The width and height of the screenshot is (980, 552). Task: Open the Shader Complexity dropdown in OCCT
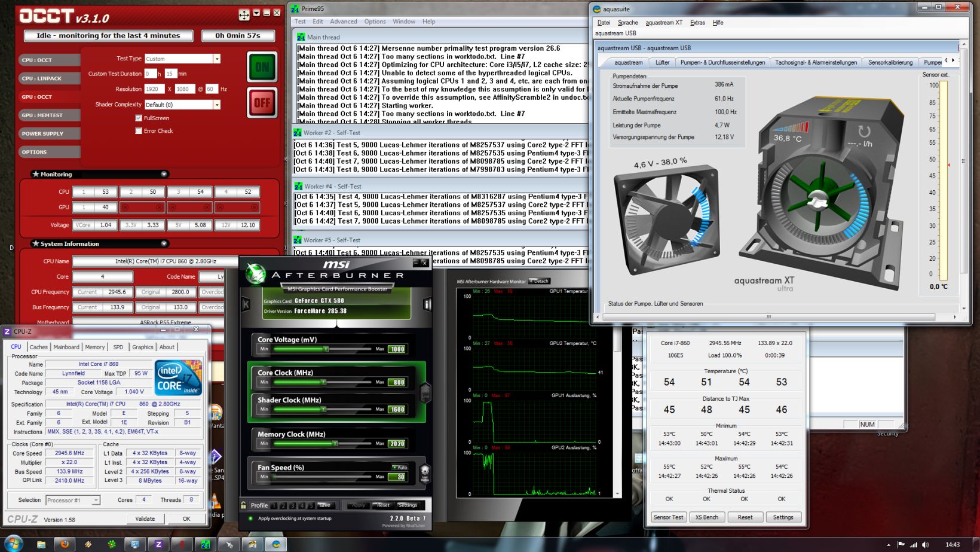[217, 105]
